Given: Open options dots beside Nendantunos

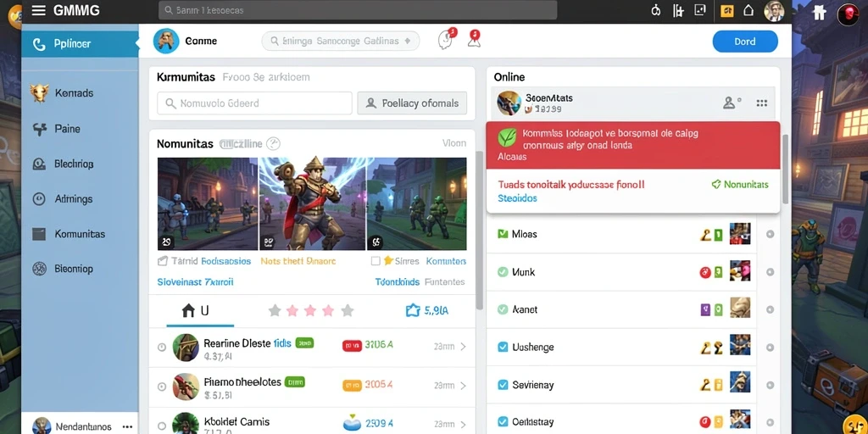Looking at the screenshot, I should [127, 427].
